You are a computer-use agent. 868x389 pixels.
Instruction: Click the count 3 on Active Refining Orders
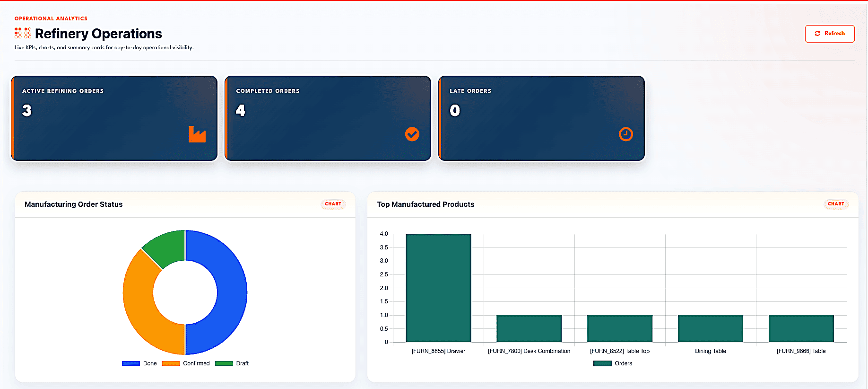coord(27,110)
